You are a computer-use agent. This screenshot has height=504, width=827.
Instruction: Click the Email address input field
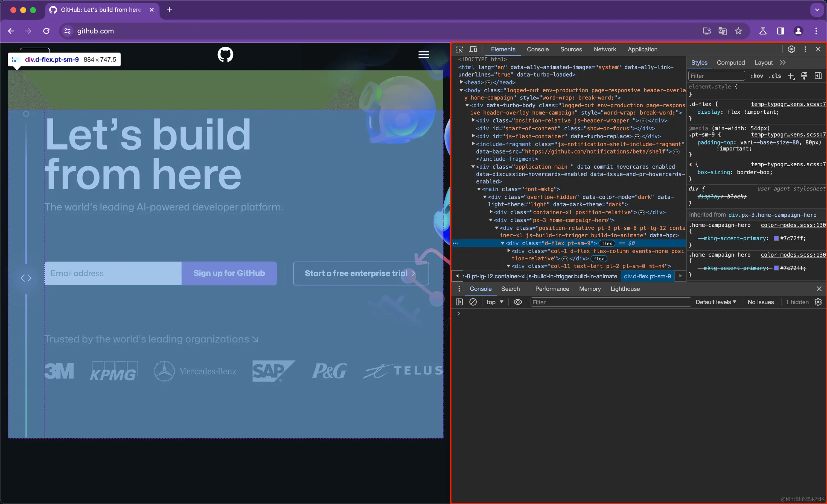click(x=113, y=273)
